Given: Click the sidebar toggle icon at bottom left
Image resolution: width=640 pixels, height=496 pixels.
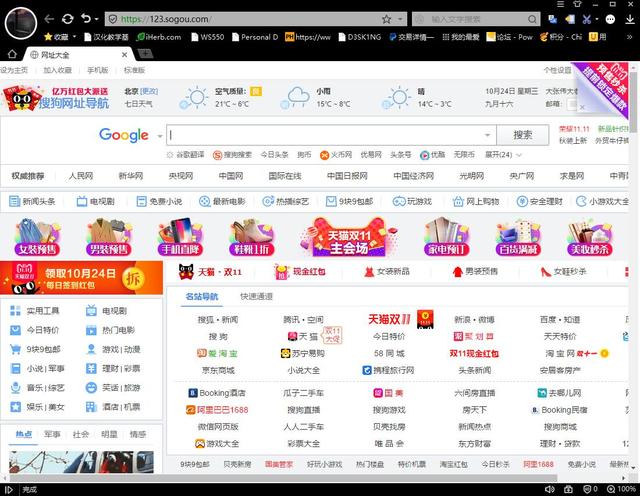Looking at the screenshot, I should coord(9,489).
